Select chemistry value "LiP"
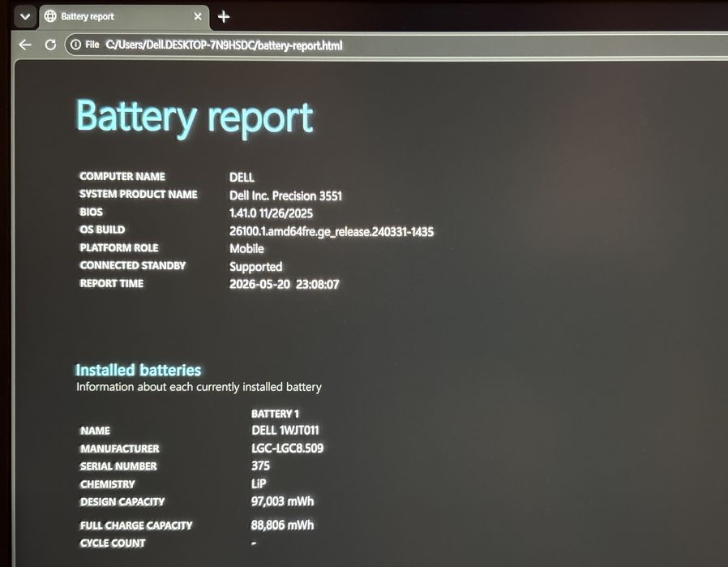This screenshot has width=728, height=567. click(259, 484)
